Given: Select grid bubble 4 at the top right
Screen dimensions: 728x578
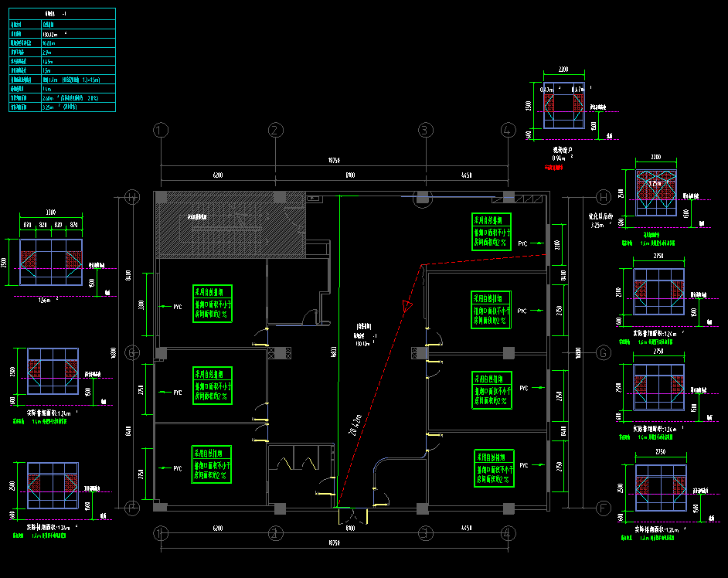Looking at the screenshot, I should (x=508, y=131).
